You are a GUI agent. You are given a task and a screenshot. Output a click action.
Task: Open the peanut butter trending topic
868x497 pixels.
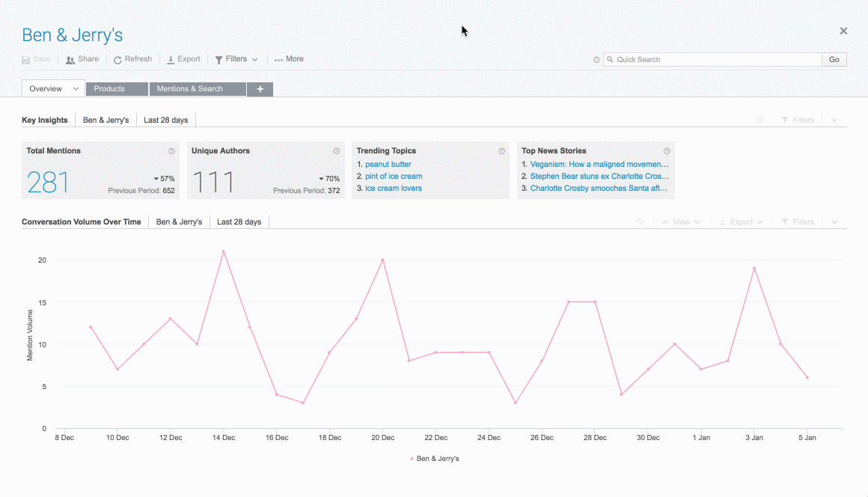388,165
